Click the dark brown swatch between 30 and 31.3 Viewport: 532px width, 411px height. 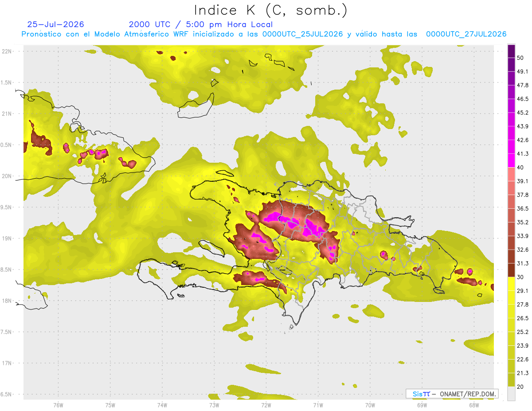tap(511, 270)
